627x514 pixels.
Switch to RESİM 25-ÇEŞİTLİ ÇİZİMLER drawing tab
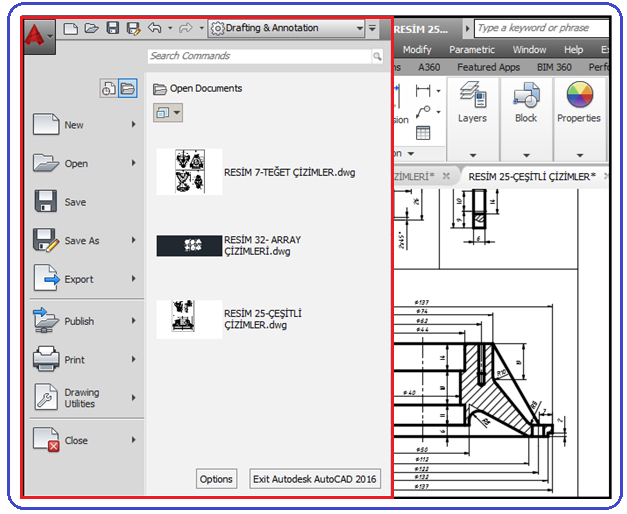532,176
